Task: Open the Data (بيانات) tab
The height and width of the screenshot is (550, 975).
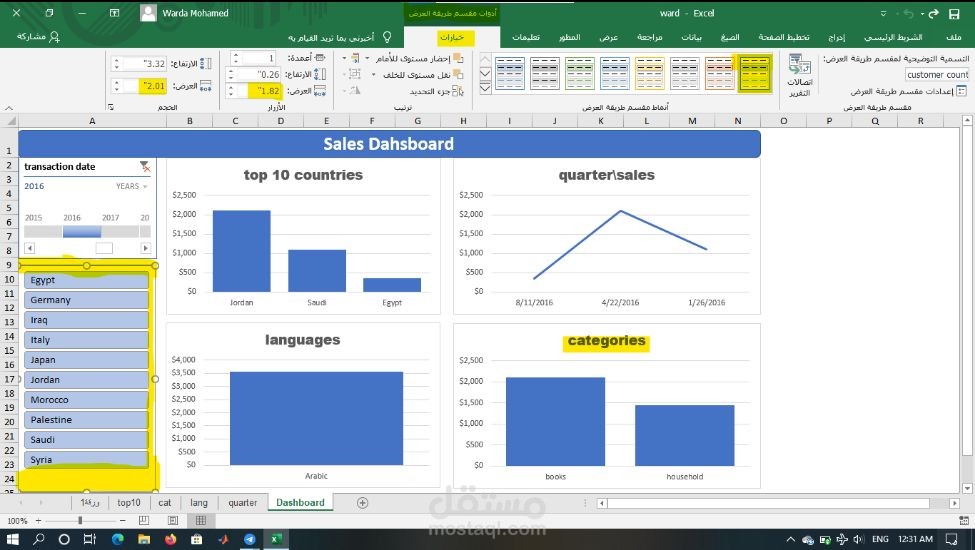Action: click(x=691, y=37)
